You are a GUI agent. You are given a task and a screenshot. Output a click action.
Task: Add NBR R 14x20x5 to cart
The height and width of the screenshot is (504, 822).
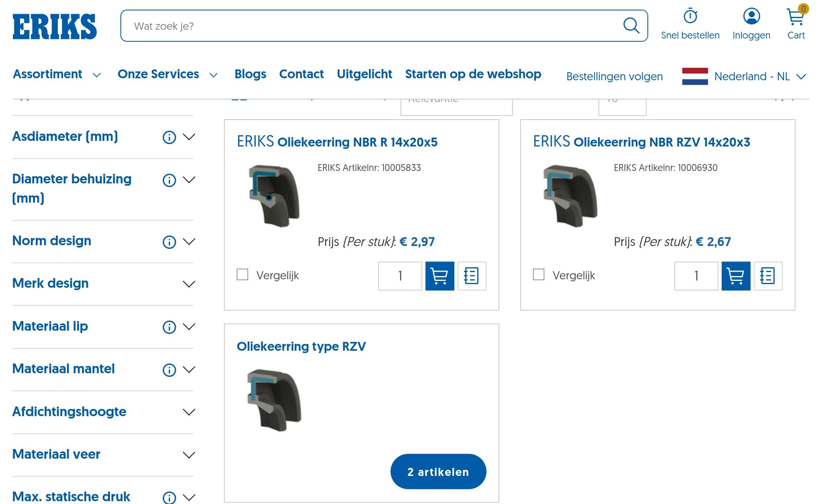439,276
